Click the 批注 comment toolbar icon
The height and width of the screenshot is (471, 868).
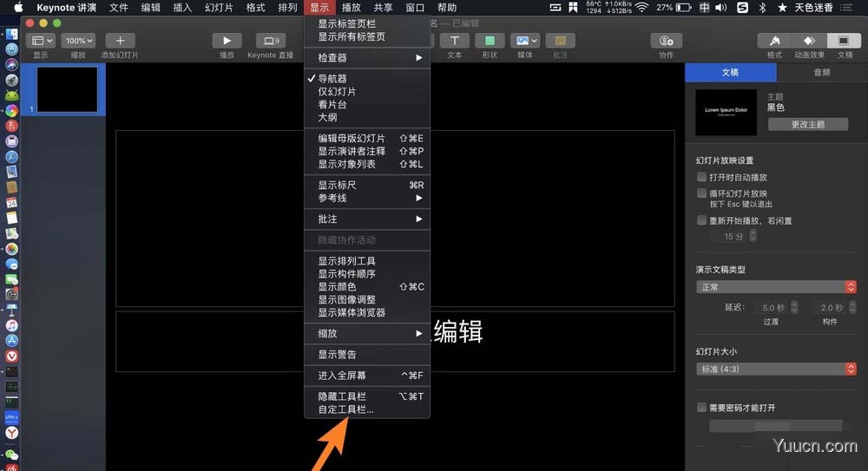pos(560,41)
